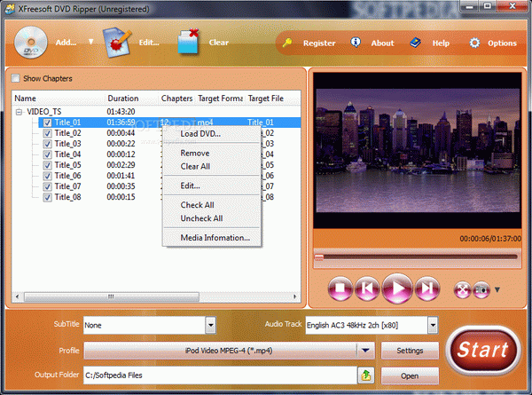This screenshot has height=395, width=532.
Task: Click the Edit toolbar icon
Action: [x=117, y=43]
